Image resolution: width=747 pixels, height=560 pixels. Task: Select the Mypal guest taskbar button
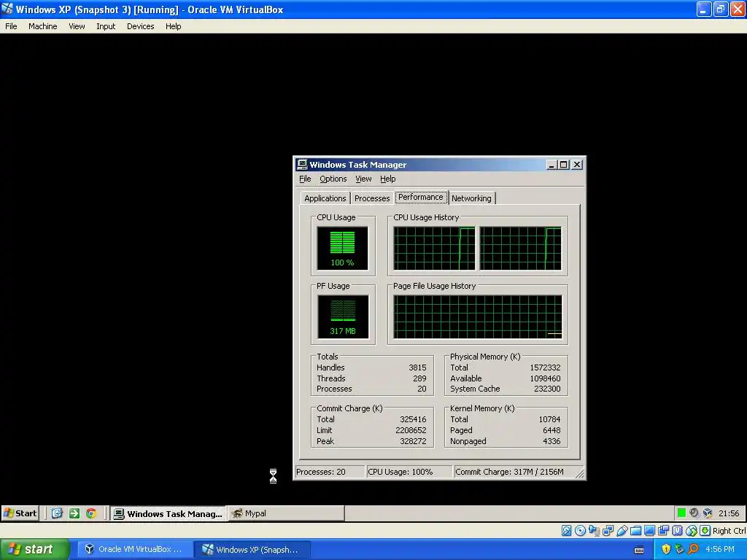tap(286, 513)
